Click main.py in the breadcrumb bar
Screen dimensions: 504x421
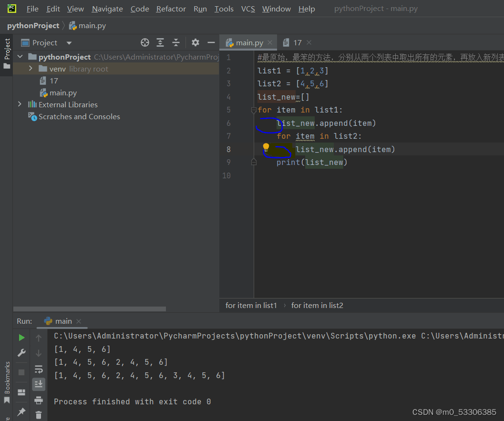click(x=88, y=26)
